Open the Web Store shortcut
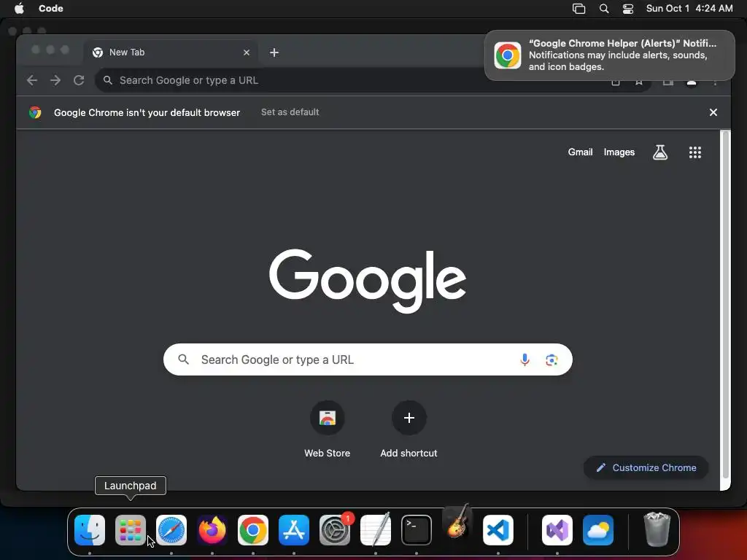 (x=328, y=430)
